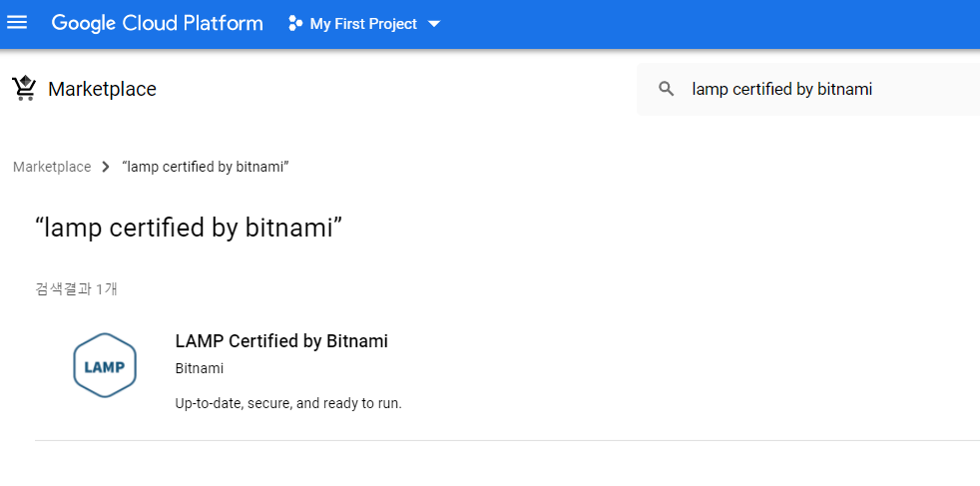Click the Bitnami publisher name
980x486 pixels.
pos(200,368)
